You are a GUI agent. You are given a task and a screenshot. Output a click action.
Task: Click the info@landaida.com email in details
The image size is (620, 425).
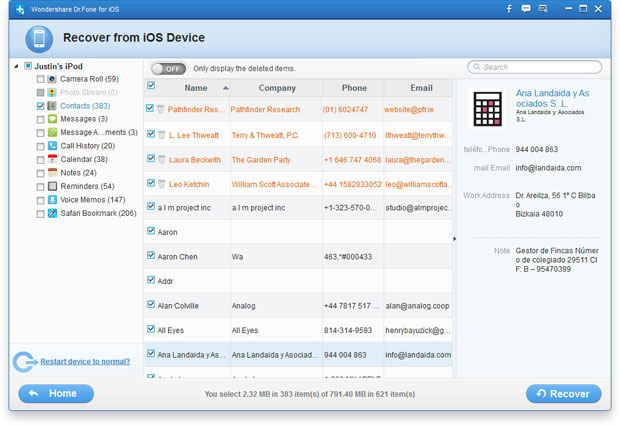pos(548,168)
